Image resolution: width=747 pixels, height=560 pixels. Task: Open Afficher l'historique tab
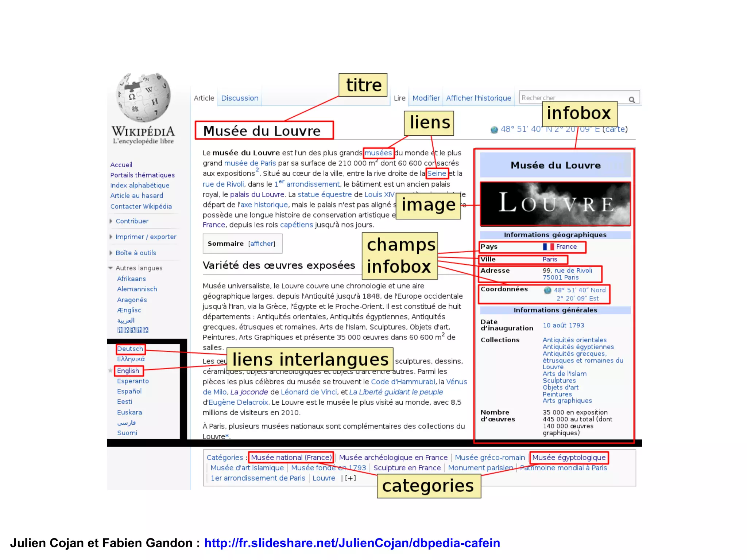pos(479,98)
